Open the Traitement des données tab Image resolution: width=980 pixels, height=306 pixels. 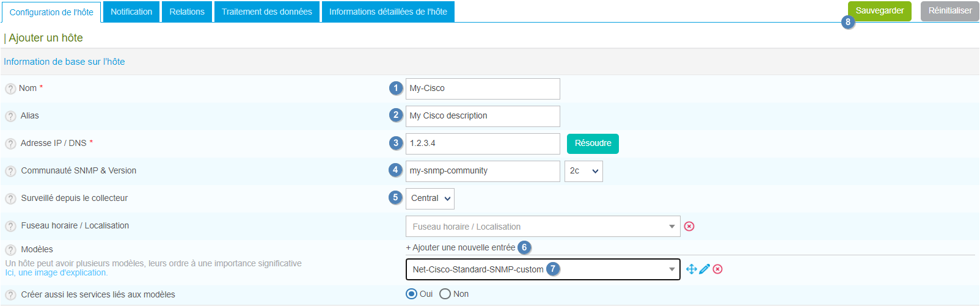266,12
